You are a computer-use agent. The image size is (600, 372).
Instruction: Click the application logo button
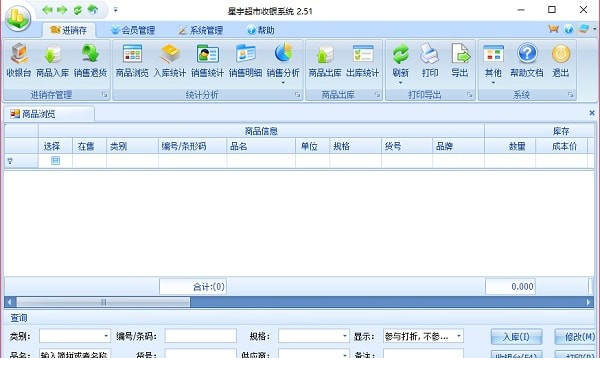18,18
